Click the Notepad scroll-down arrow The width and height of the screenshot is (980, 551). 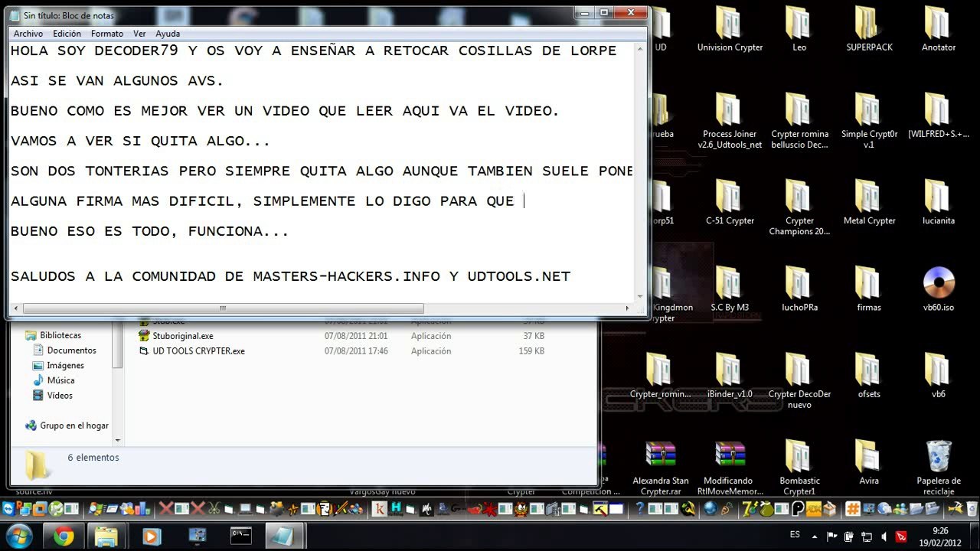click(640, 296)
